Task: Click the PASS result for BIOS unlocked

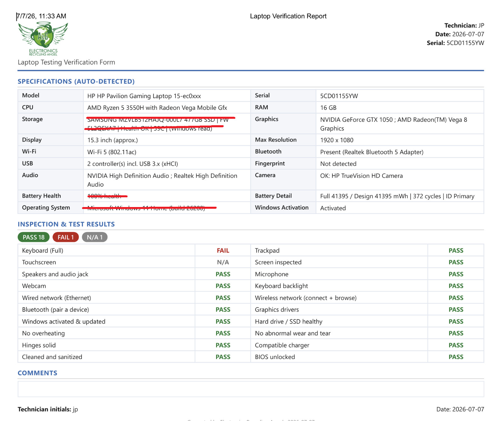Action: pos(456,357)
